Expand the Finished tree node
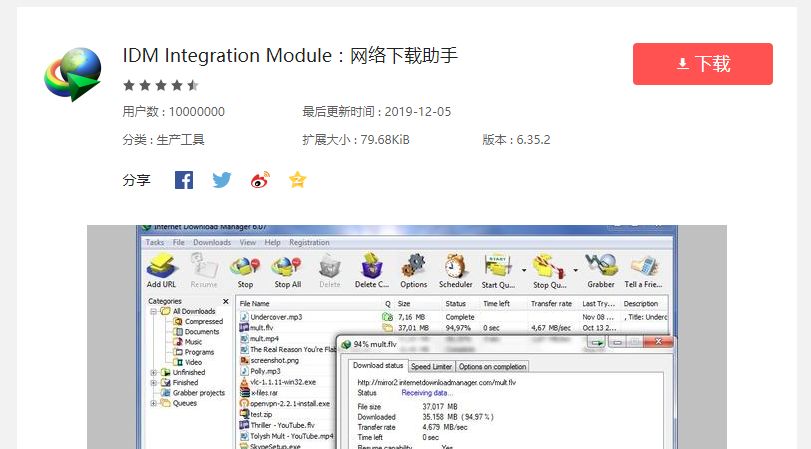The width and height of the screenshot is (811, 449). pyautogui.click(x=154, y=383)
